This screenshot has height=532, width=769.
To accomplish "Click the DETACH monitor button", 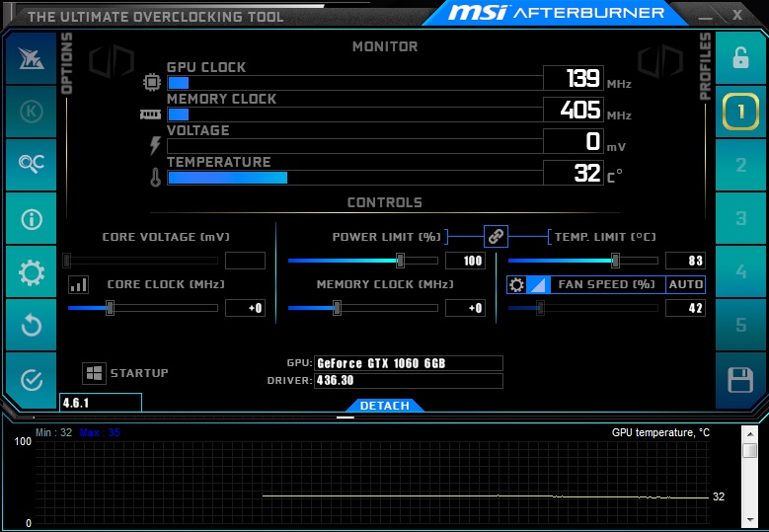I will (385, 406).
